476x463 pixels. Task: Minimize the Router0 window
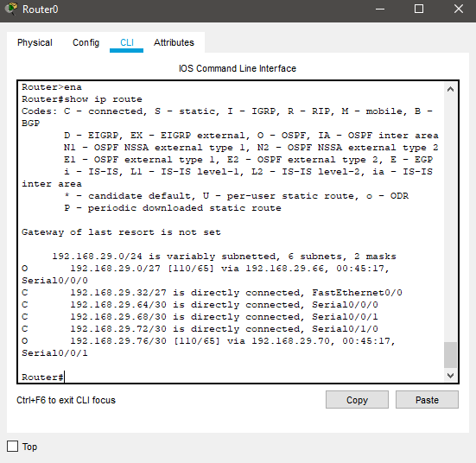380,10
